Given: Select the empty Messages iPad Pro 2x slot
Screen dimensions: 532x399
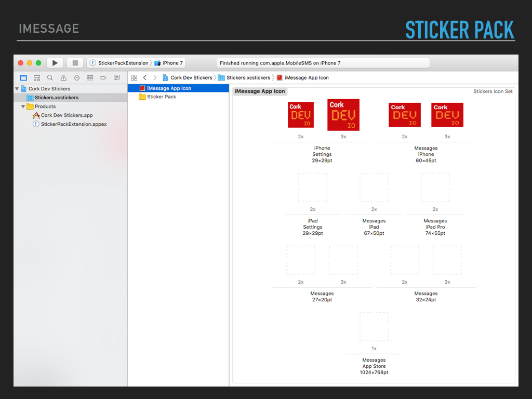Looking at the screenshot, I should tap(435, 187).
